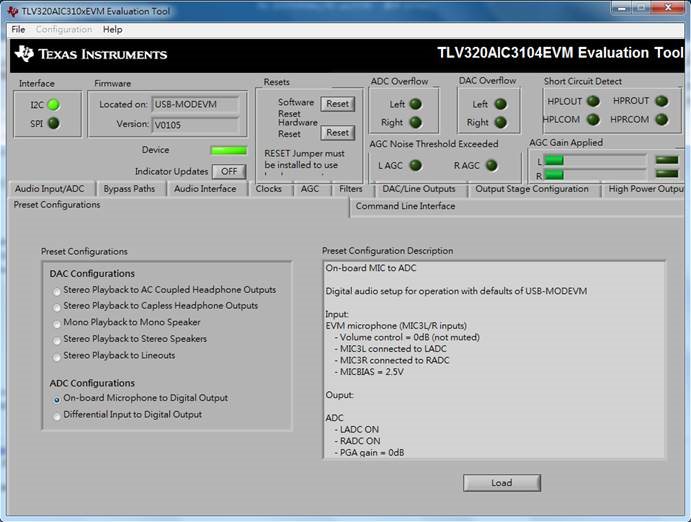
Task: Click the 'MIC3L connected to LADC' line
Action: pos(390,349)
